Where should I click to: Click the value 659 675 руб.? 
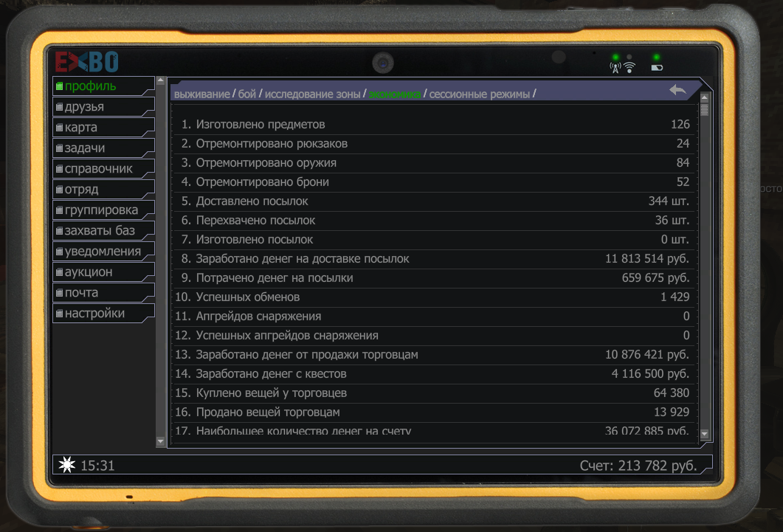click(655, 278)
